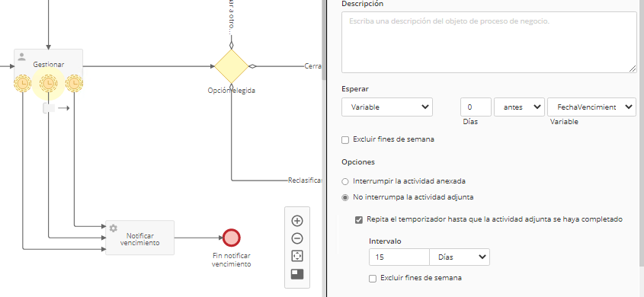The height and width of the screenshot is (297, 644).
Task: Select Interrumpir la actividad anexada option
Action: [345, 181]
